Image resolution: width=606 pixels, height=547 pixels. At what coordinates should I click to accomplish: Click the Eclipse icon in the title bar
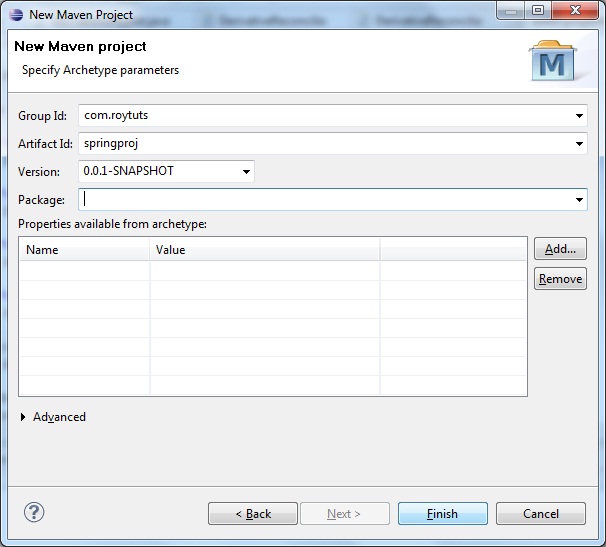[16, 15]
